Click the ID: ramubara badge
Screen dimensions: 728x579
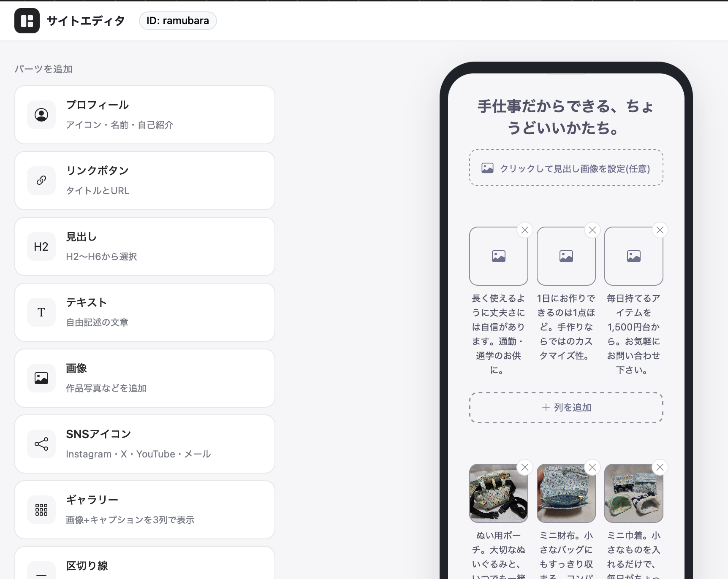pos(178,21)
